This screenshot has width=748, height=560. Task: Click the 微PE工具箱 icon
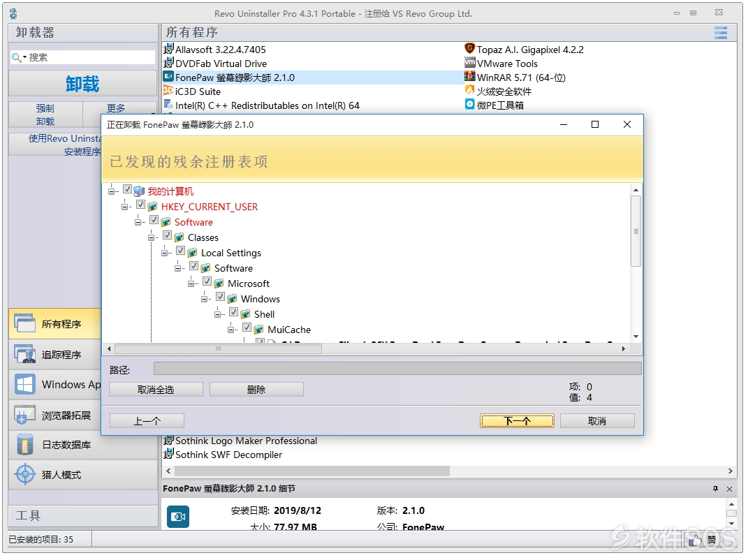tap(470, 104)
